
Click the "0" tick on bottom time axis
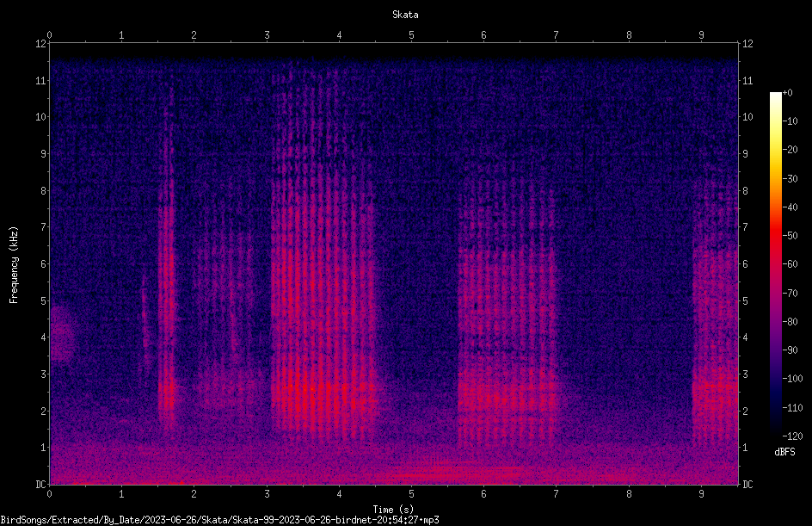coord(49,494)
